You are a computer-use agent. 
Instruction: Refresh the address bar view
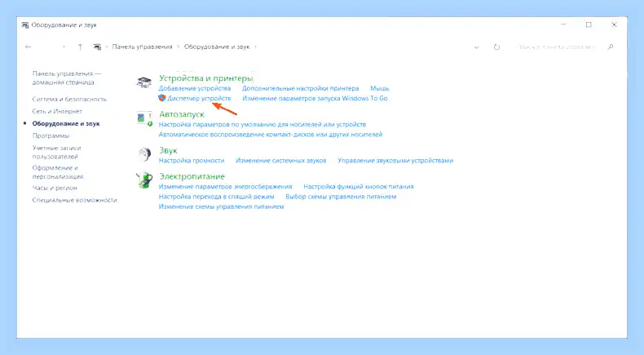(496, 47)
